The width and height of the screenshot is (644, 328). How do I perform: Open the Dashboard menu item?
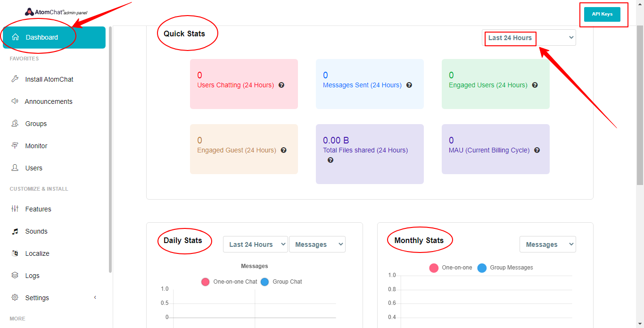coord(54,37)
